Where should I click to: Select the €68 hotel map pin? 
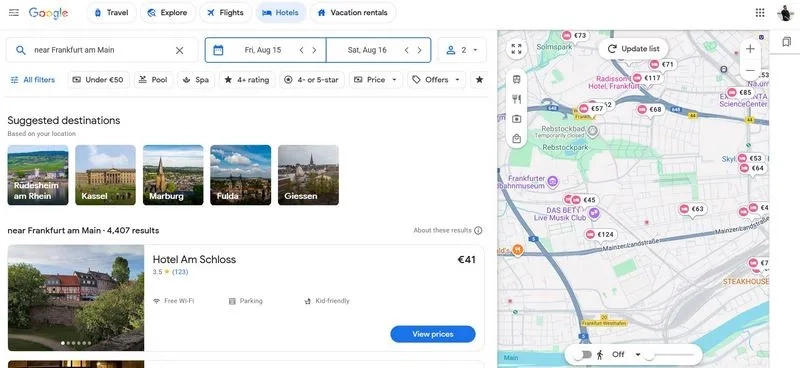[x=650, y=110]
